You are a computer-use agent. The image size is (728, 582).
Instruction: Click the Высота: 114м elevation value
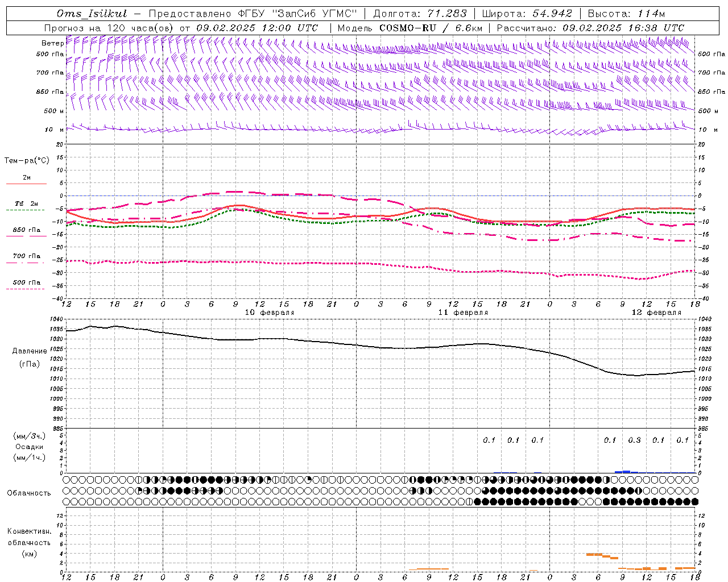(x=626, y=14)
